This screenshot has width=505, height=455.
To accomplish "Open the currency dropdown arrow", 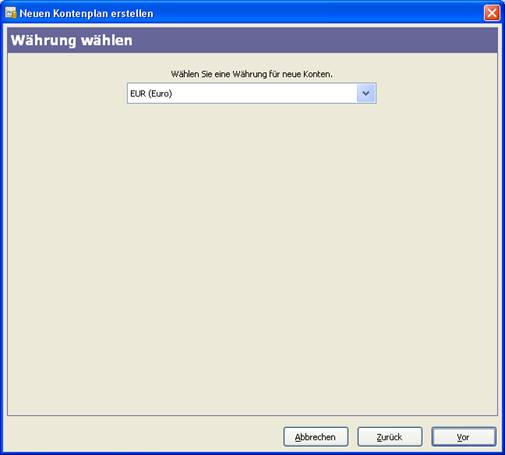I will [366, 93].
